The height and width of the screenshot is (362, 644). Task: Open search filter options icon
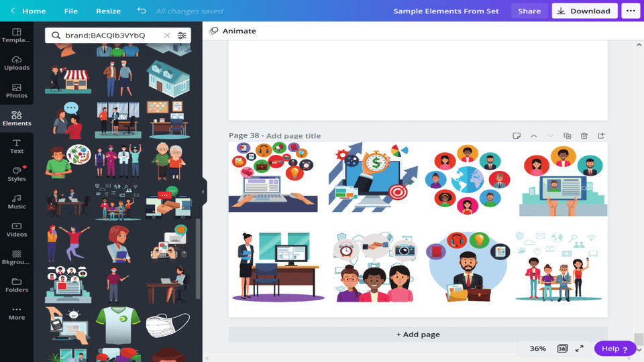point(182,36)
